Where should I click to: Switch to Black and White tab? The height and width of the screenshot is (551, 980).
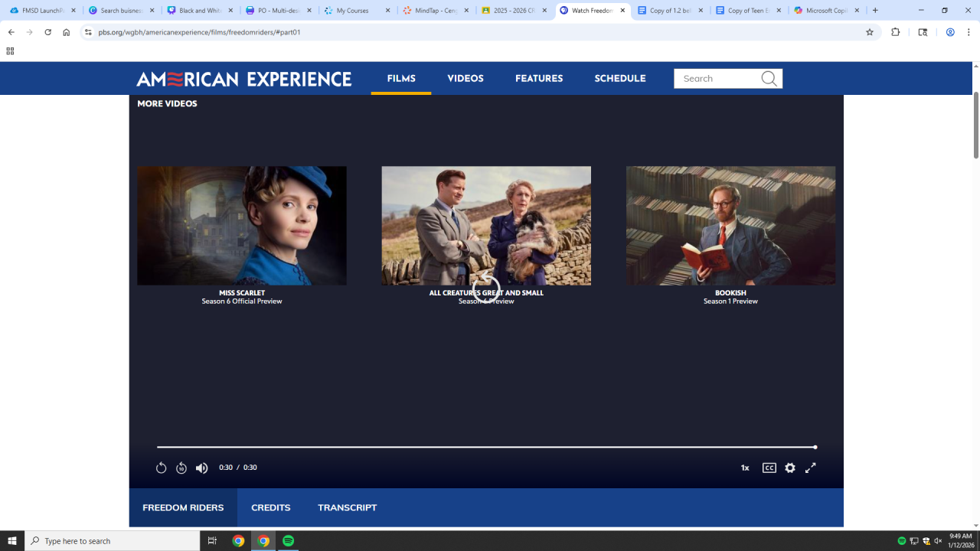(199, 11)
